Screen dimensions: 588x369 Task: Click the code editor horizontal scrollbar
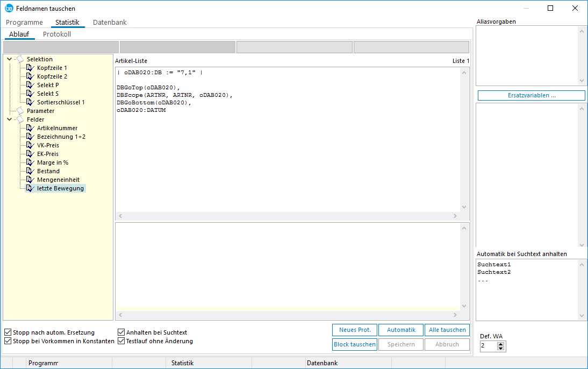coord(288,216)
